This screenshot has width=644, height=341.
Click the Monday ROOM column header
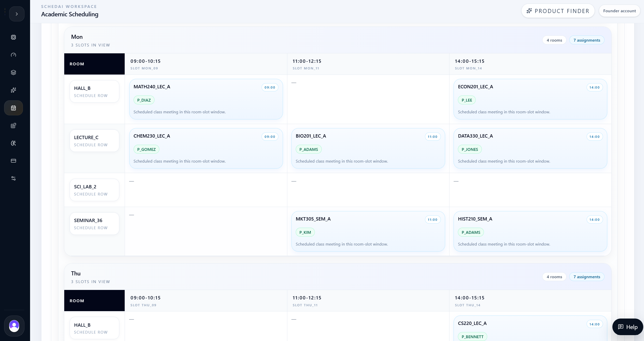(x=94, y=64)
